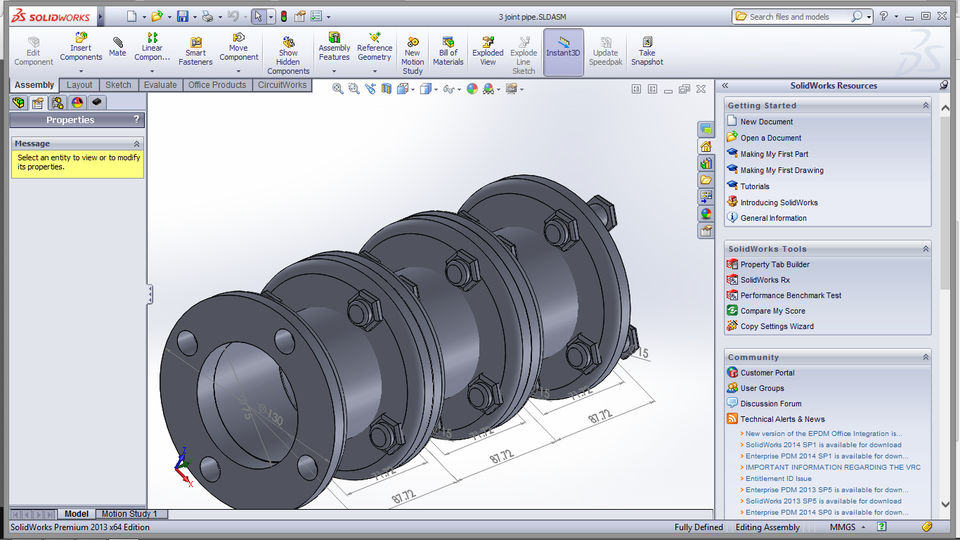Viewport: 960px width, 540px height.
Task: Click SolidWorks 2014 SP1 news link
Action: point(823,445)
